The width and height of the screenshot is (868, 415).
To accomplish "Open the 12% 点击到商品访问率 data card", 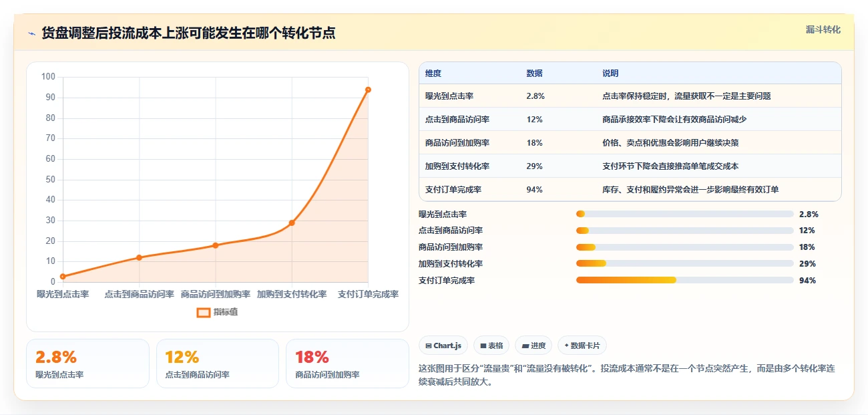I will click(x=217, y=364).
